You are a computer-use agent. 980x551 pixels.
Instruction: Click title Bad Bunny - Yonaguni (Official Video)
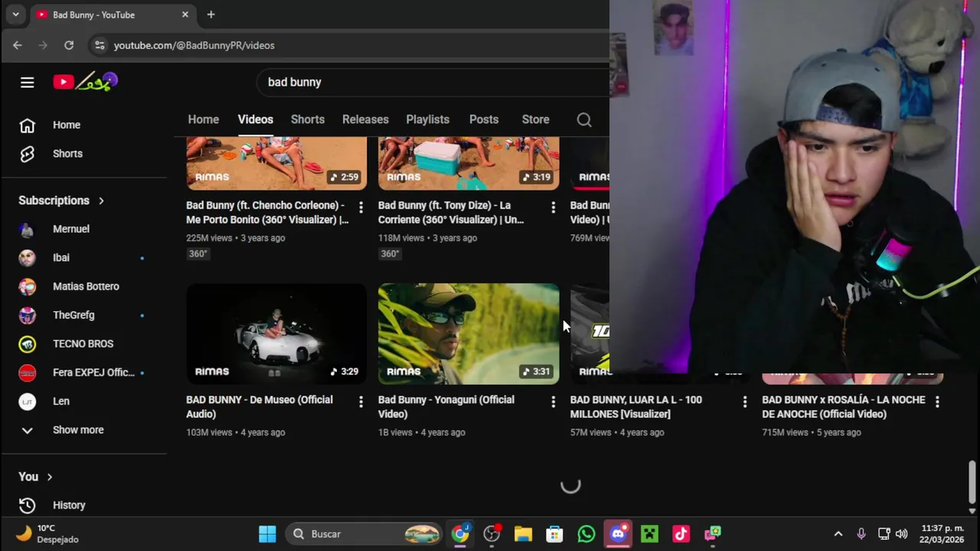(x=446, y=407)
